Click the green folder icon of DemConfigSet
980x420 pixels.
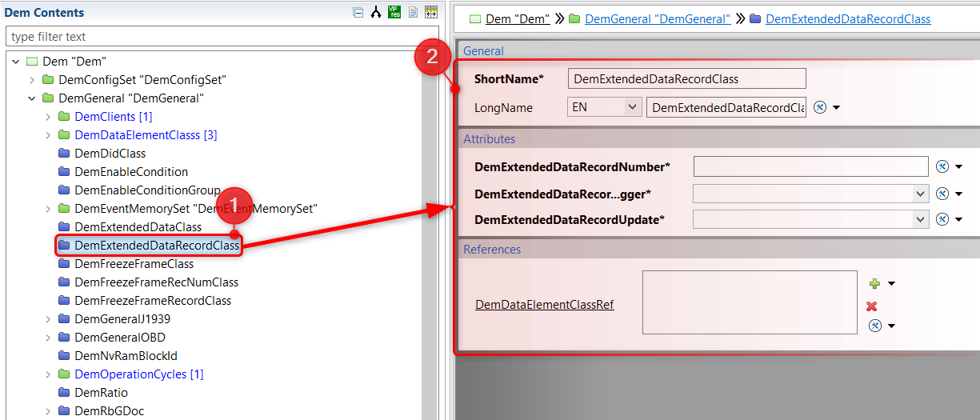click(48, 80)
